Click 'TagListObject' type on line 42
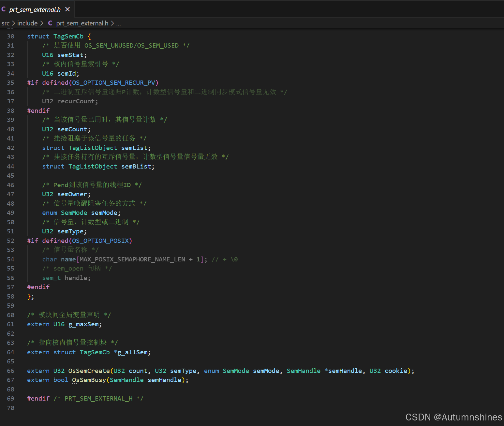504x426 pixels. (x=93, y=148)
